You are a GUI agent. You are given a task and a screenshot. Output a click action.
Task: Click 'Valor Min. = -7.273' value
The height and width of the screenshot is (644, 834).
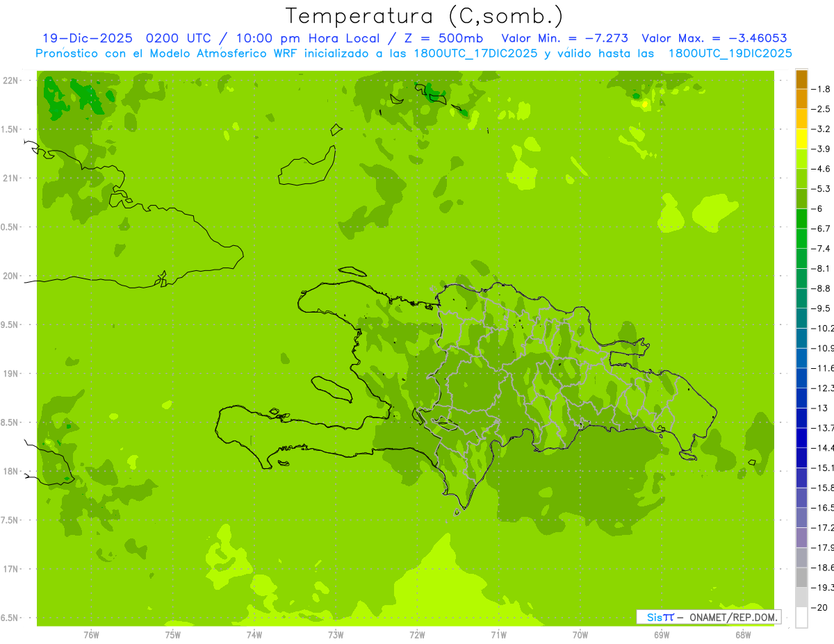566,38
